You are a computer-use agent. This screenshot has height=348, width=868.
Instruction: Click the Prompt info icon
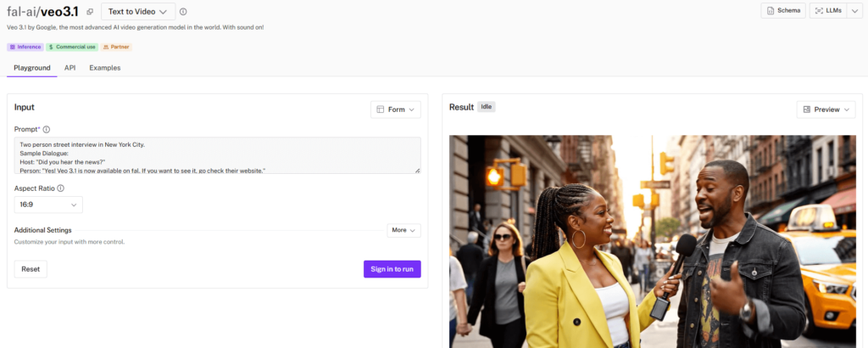point(47,129)
